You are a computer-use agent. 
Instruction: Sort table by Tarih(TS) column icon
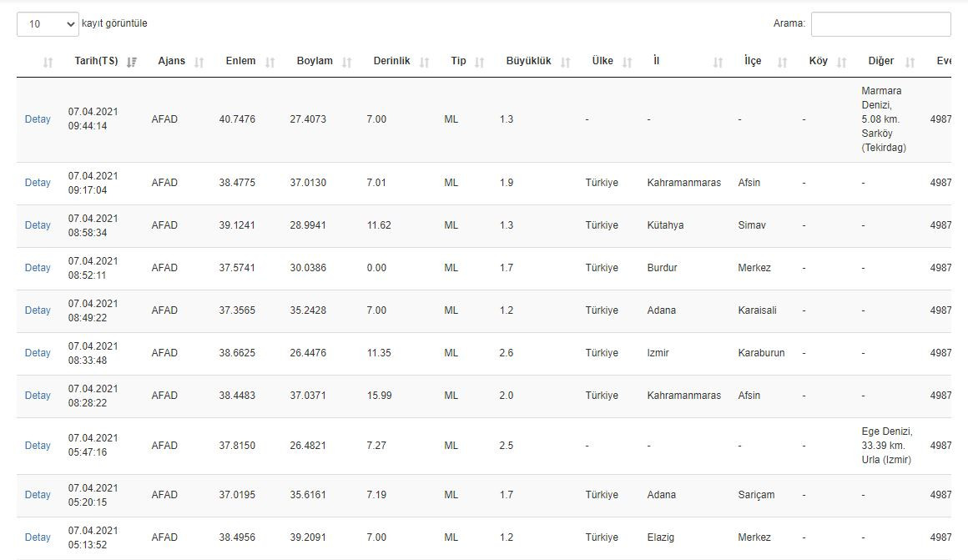[x=131, y=62]
